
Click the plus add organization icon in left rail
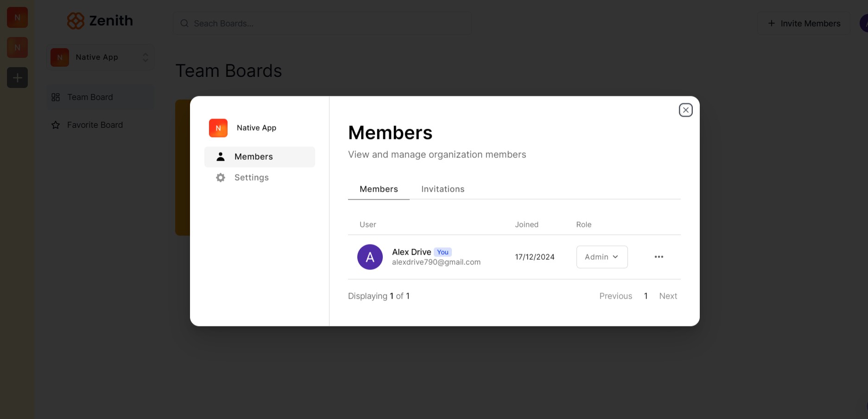(18, 78)
